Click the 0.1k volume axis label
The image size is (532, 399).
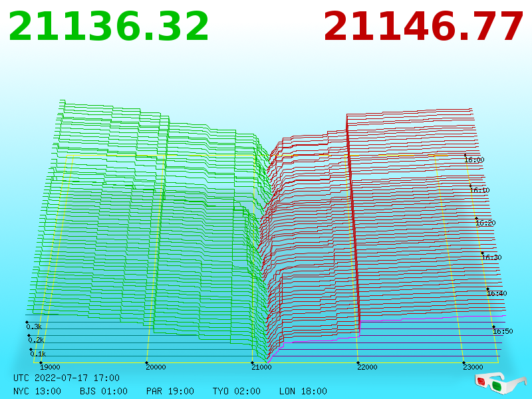tap(38, 354)
